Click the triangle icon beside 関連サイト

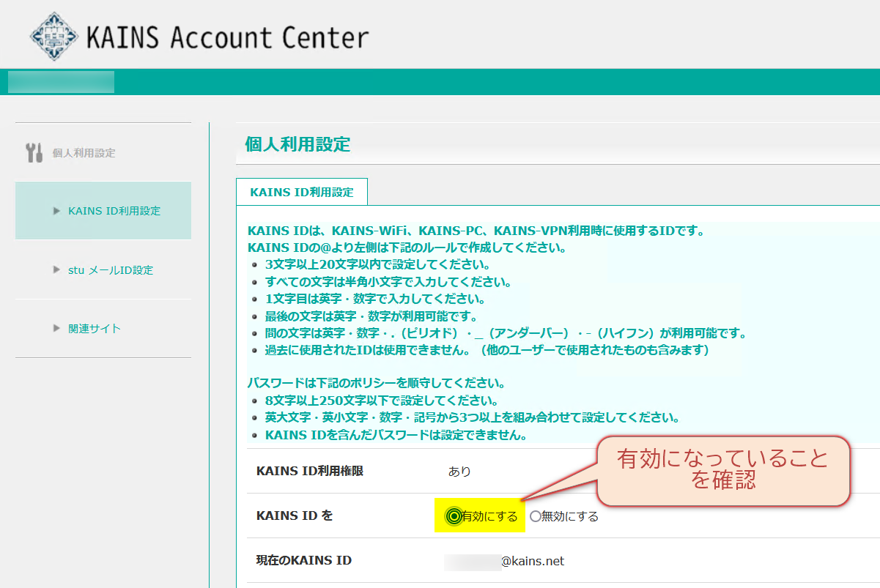(55, 328)
